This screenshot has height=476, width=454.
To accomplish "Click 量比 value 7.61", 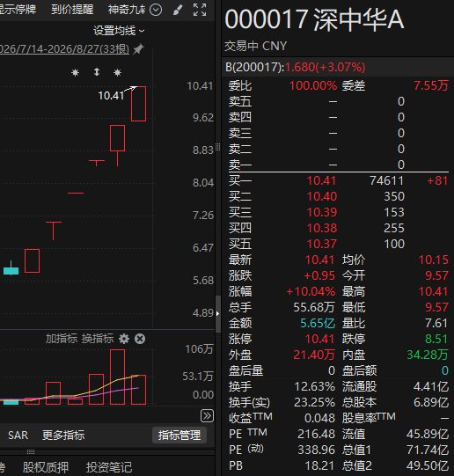I will coord(436,323).
